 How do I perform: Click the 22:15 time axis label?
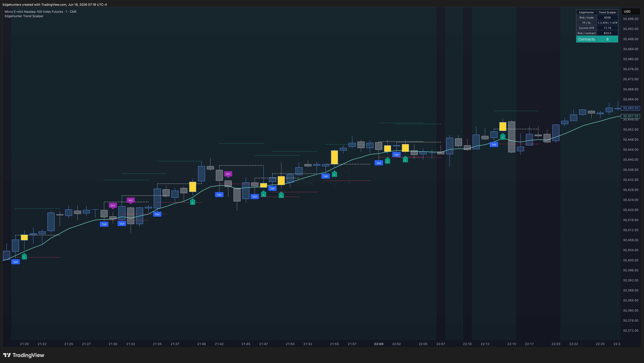coord(512,344)
